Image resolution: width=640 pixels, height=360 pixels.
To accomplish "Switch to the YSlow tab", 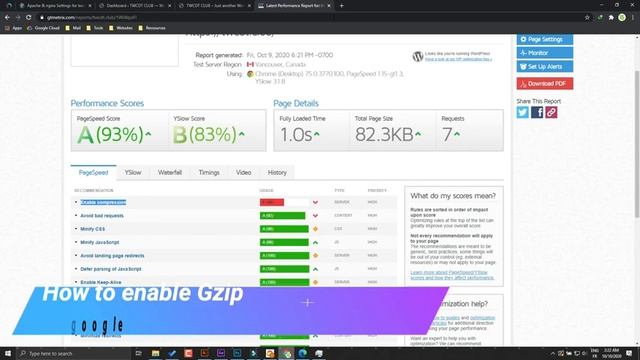I will pyautogui.click(x=133, y=173).
